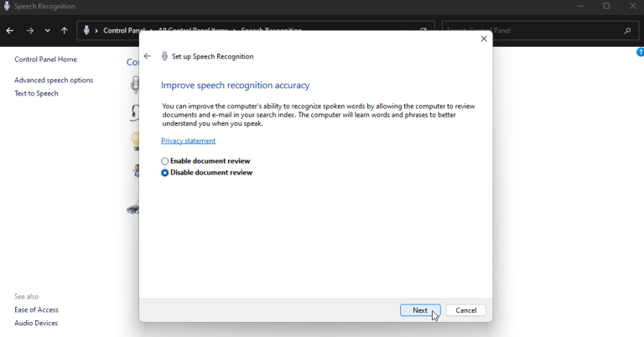This screenshot has width=644, height=337.
Task: Click the search magnifier icon
Action: pyautogui.click(x=627, y=31)
